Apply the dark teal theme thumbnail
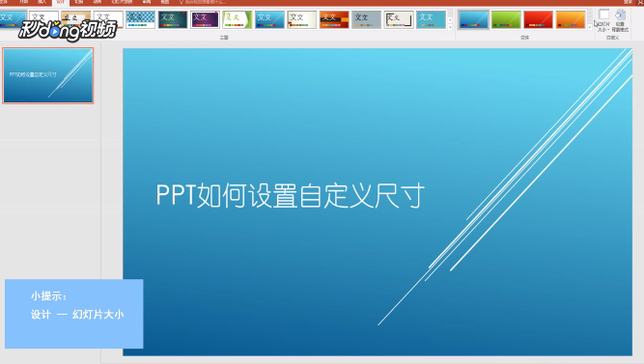 [x=173, y=19]
